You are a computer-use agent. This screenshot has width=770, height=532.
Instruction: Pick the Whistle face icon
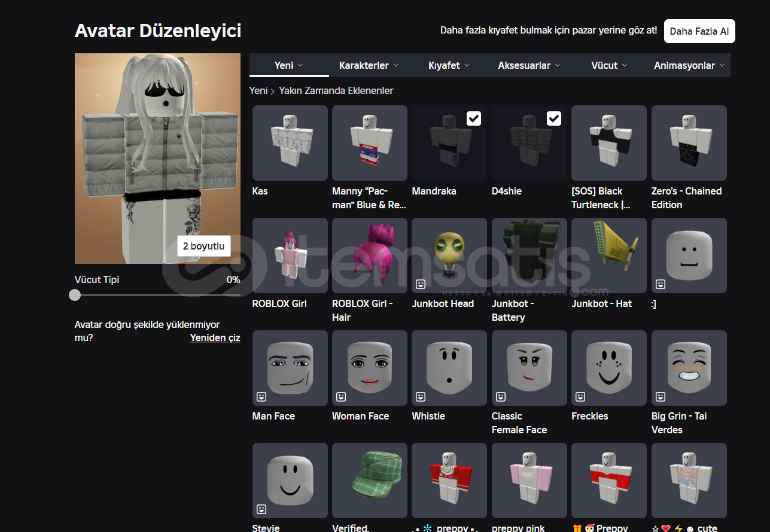tap(449, 368)
